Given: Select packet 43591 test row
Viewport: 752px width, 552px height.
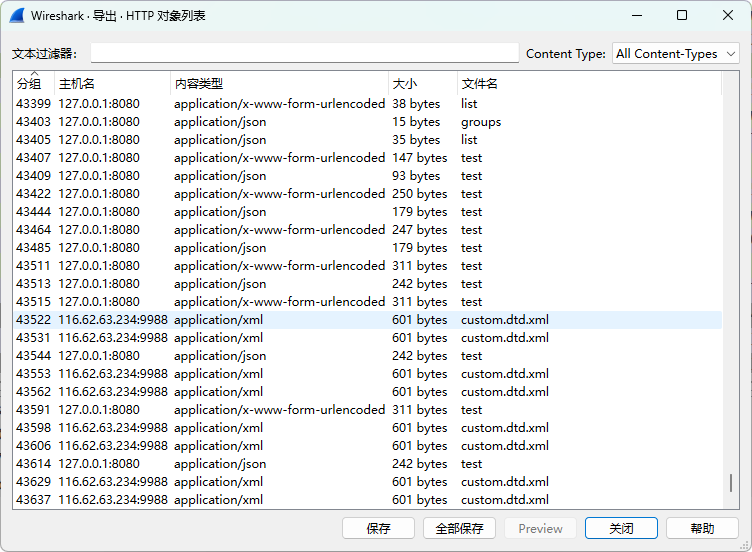Looking at the screenshot, I should pyautogui.click(x=367, y=410).
